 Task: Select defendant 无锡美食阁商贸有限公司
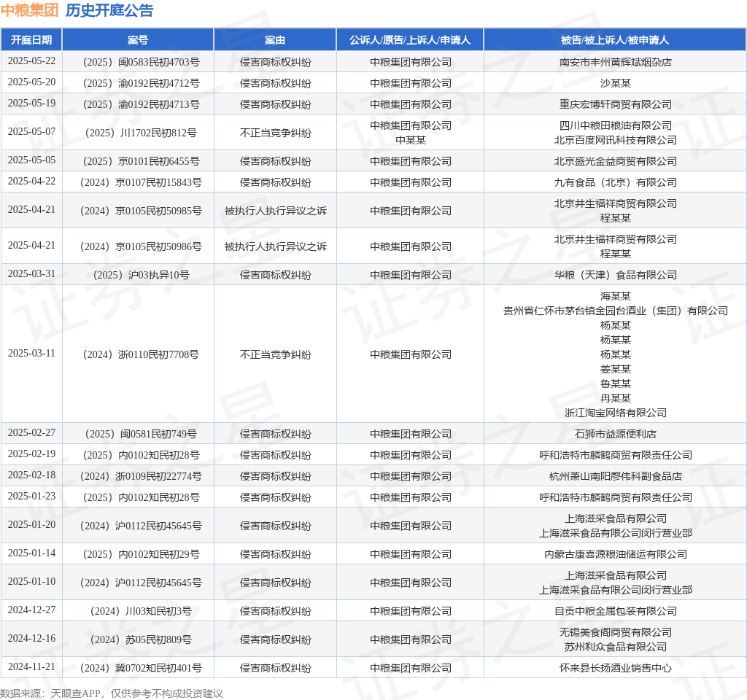(x=615, y=632)
